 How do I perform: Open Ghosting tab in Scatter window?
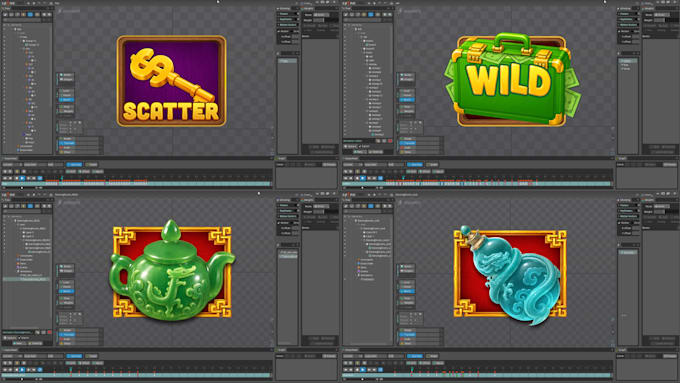point(284,9)
